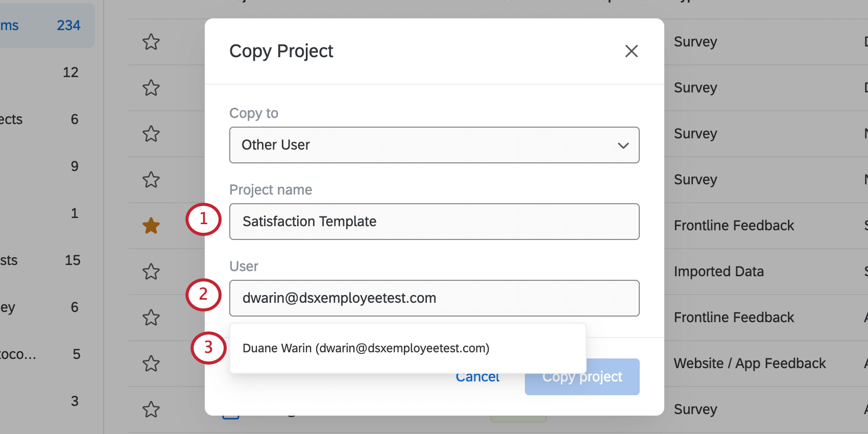This screenshot has height=434, width=868.
Task: Open the Copy to dropdown
Action: pos(434,145)
